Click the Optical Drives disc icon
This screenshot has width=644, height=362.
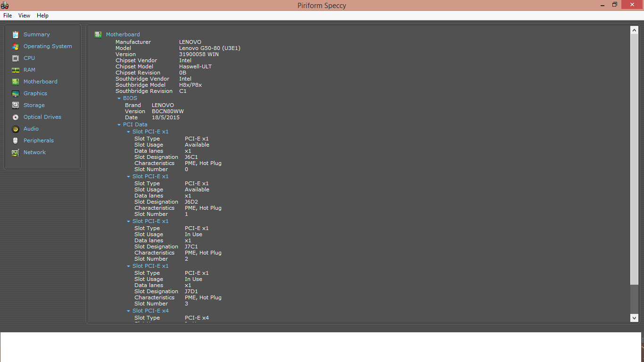[x=16, y=117]
